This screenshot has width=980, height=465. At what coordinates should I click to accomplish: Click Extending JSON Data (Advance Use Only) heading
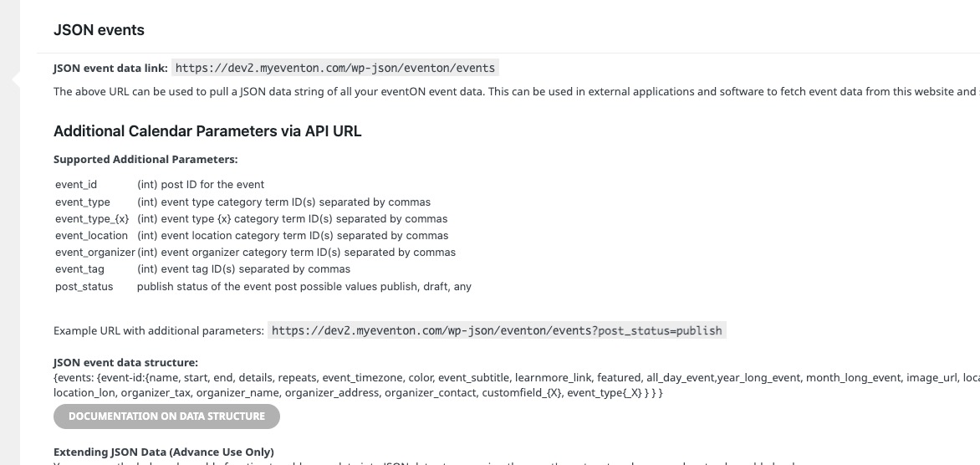[164, 452]
